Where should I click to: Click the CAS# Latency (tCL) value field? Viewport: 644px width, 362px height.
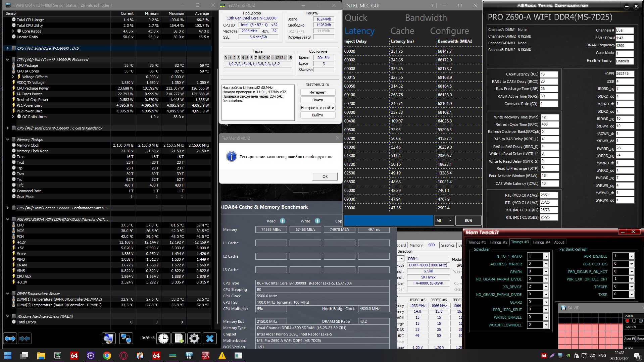549,74
